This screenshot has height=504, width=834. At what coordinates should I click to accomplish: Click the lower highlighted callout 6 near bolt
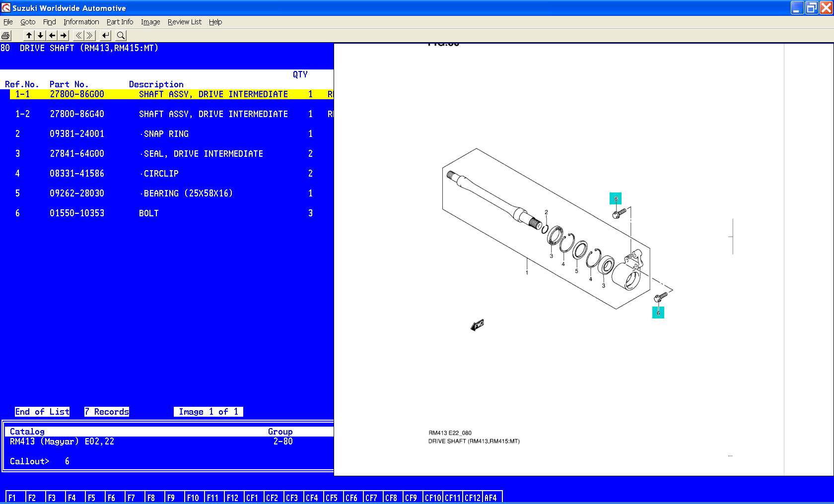point(658,313)
